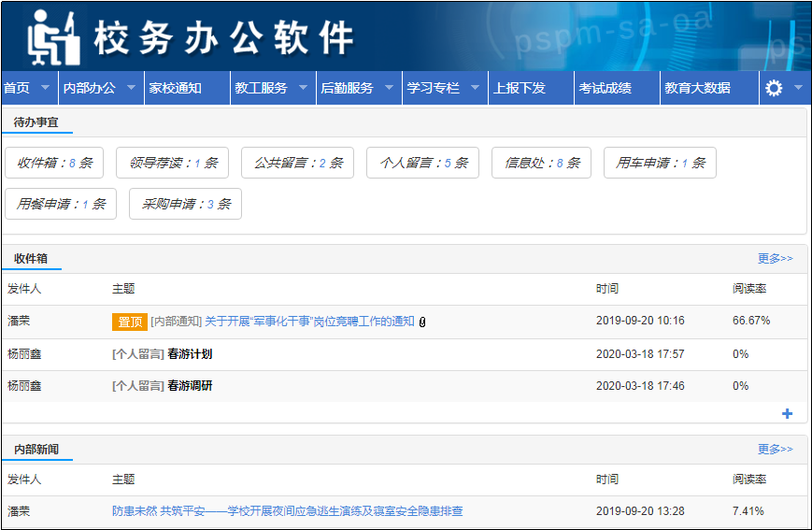This screenshot has height=530, width=812.
Task: Click the 用车申请: 1 条 button
Action: coord(660,163)
